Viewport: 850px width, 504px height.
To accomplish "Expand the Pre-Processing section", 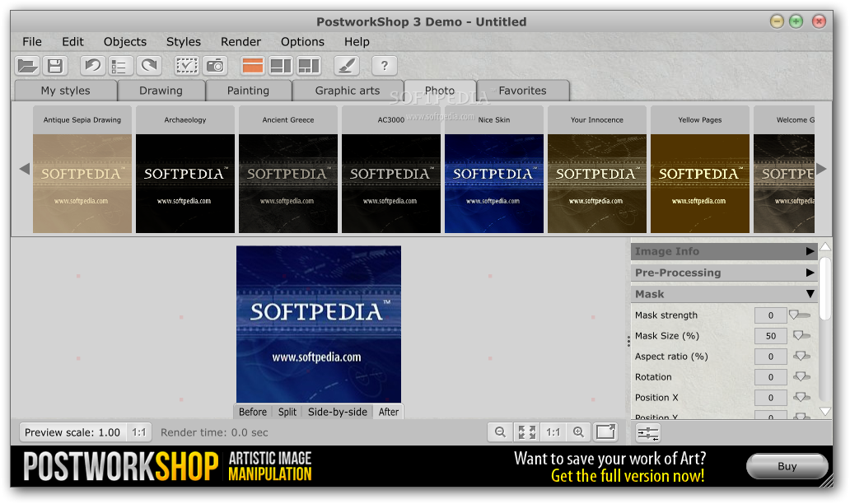I will (x=724, y=273).
